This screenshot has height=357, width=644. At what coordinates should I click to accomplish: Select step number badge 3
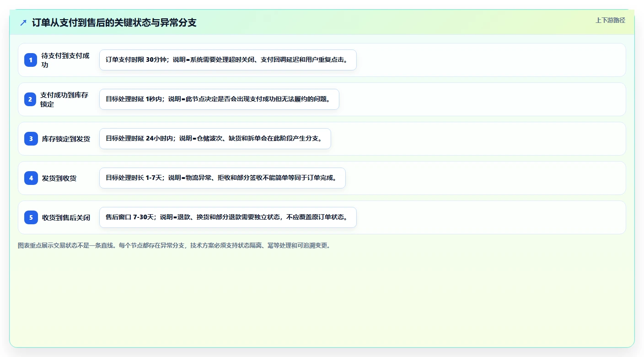(31, 139)
